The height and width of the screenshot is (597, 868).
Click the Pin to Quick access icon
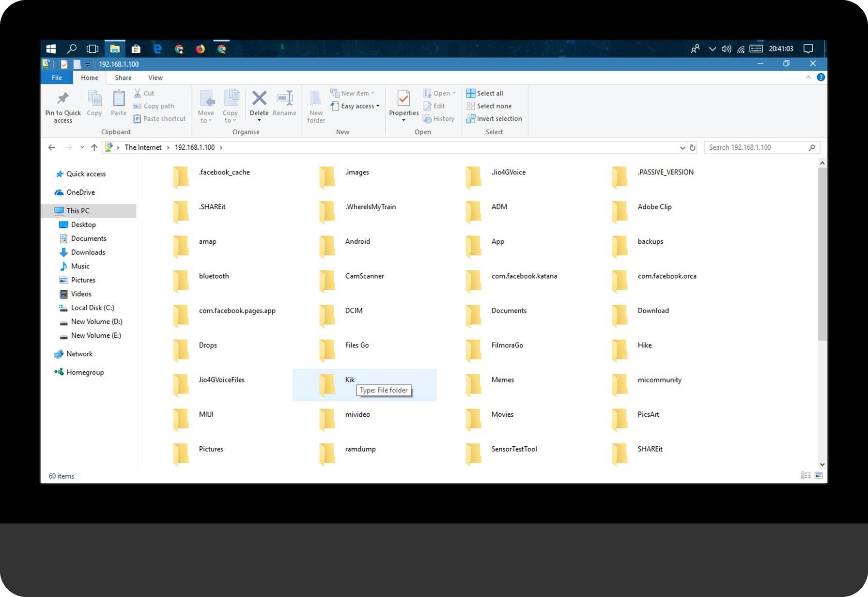pos(63,98)
